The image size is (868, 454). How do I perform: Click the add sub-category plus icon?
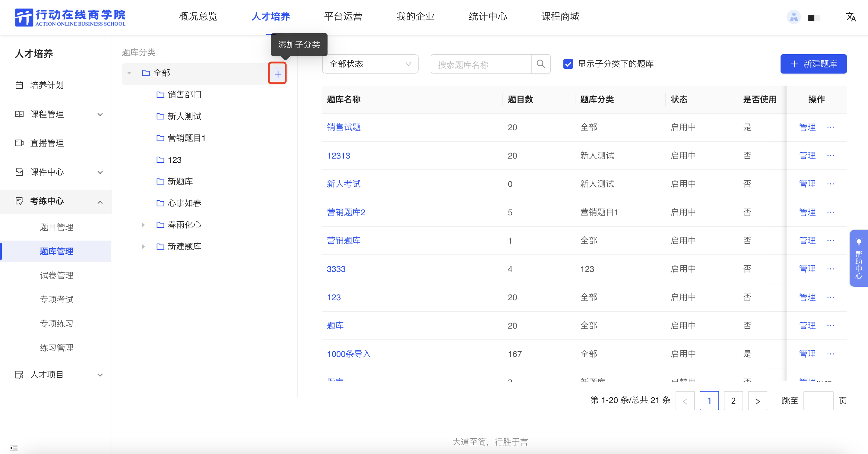(277, 74)
